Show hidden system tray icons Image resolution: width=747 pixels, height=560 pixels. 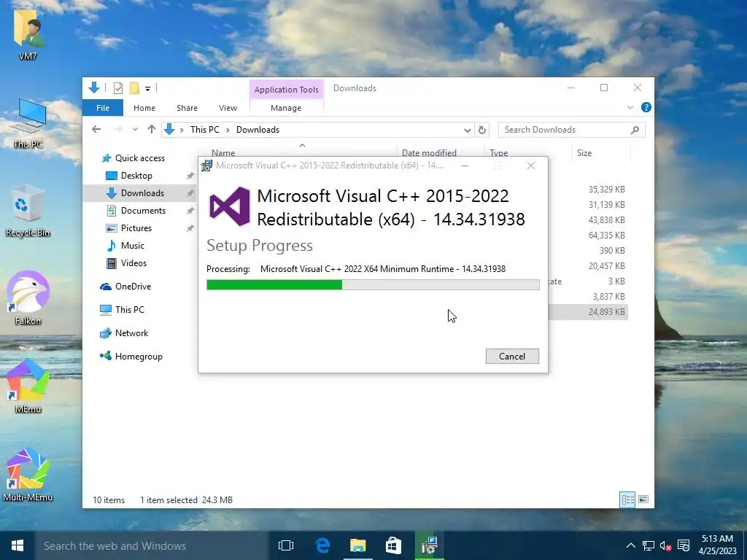point(630,545)
